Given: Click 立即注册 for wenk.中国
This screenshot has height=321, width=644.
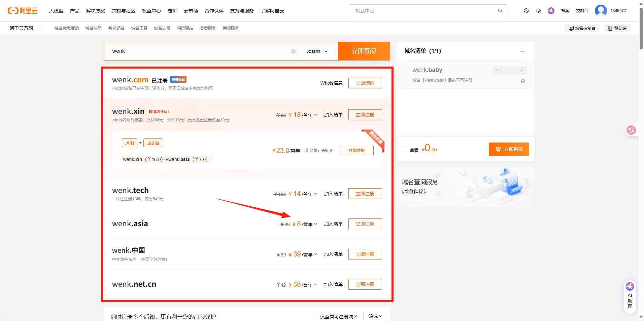Looking at the screenshot, I should pyautogui.click(x=365, y=254).
